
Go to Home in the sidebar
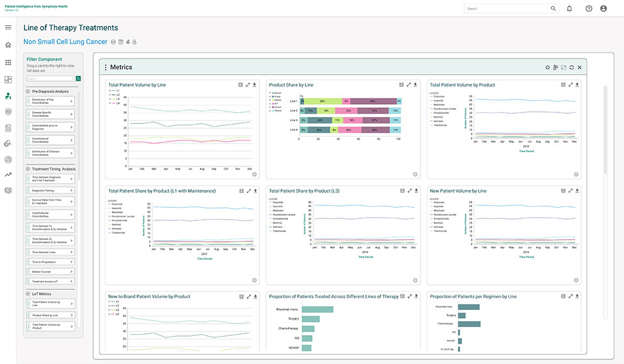tap(8, 45)
